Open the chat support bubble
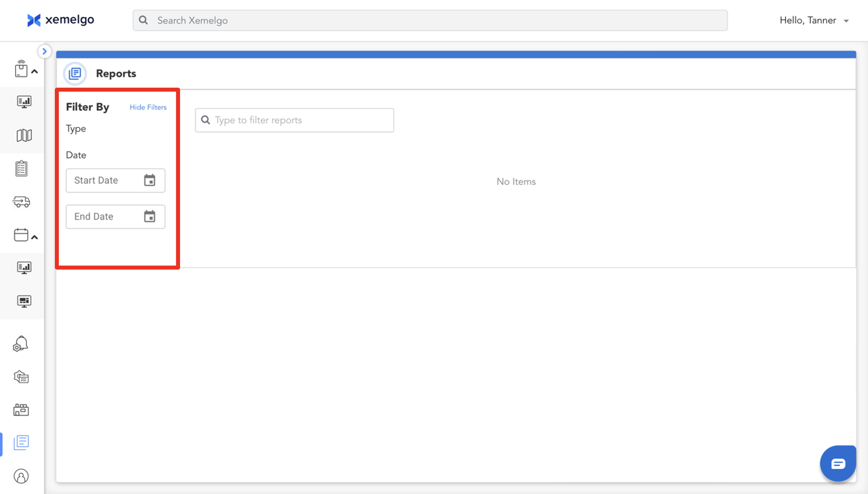This screenshot has width=868, height=494. tap(837, 463)
